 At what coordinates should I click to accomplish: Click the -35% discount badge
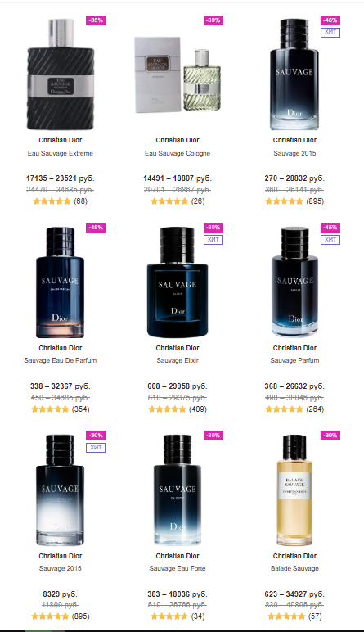click(x=96, y=20)
